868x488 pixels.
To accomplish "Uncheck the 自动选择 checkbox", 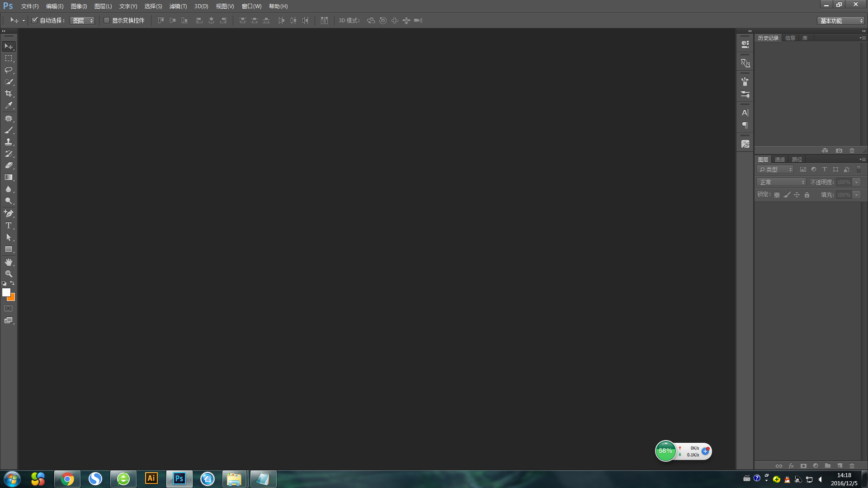I will [35, 20].
